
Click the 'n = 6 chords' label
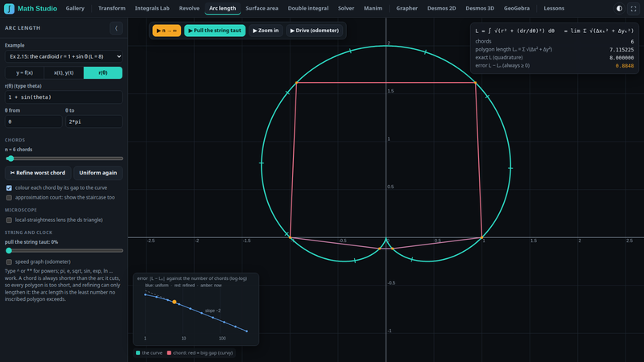click(19, 150)
